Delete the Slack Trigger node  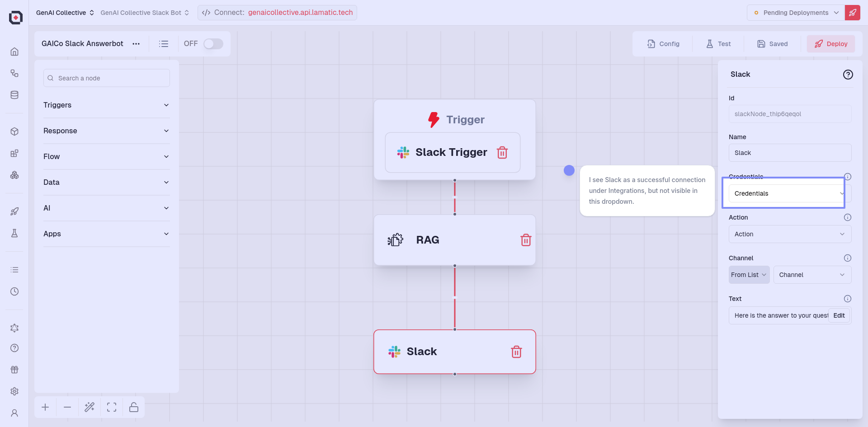pos(502,153)
